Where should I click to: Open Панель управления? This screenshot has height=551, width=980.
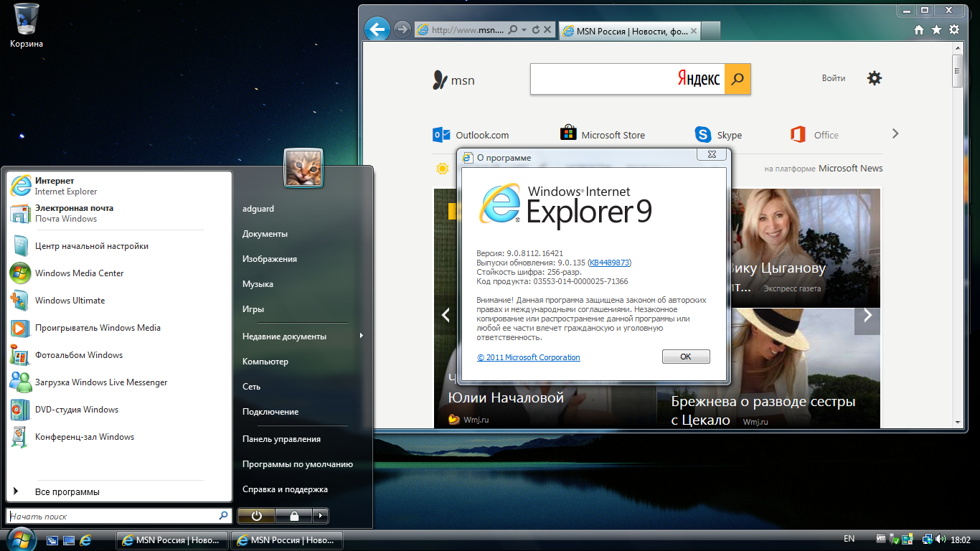[x=281, y=439]
